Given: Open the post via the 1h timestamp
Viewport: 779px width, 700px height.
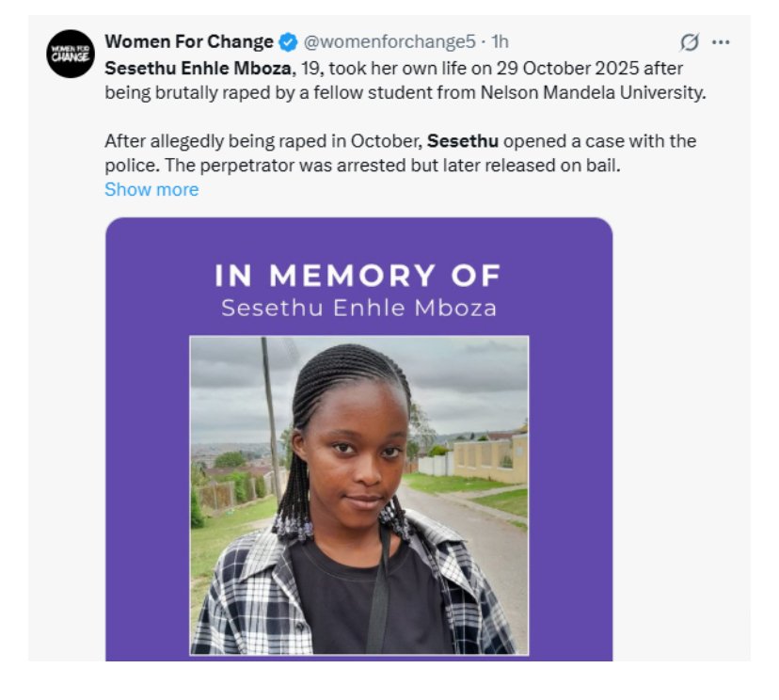Looking at the screenshot, I should [501, 42].
